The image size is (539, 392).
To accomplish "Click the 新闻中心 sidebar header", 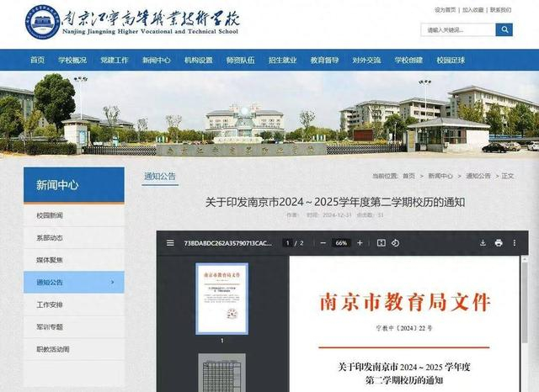I will (74, 185).
